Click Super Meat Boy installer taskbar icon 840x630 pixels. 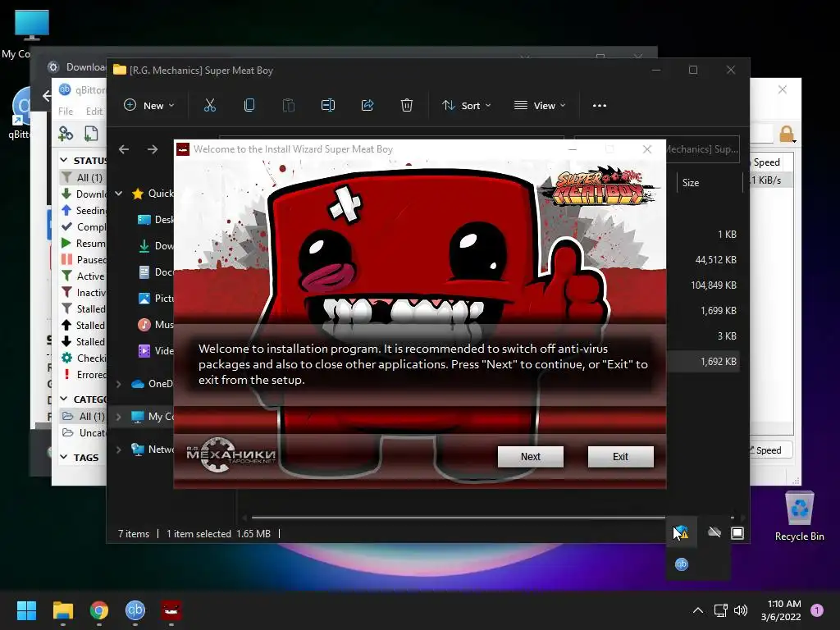[x=171, y=610]
